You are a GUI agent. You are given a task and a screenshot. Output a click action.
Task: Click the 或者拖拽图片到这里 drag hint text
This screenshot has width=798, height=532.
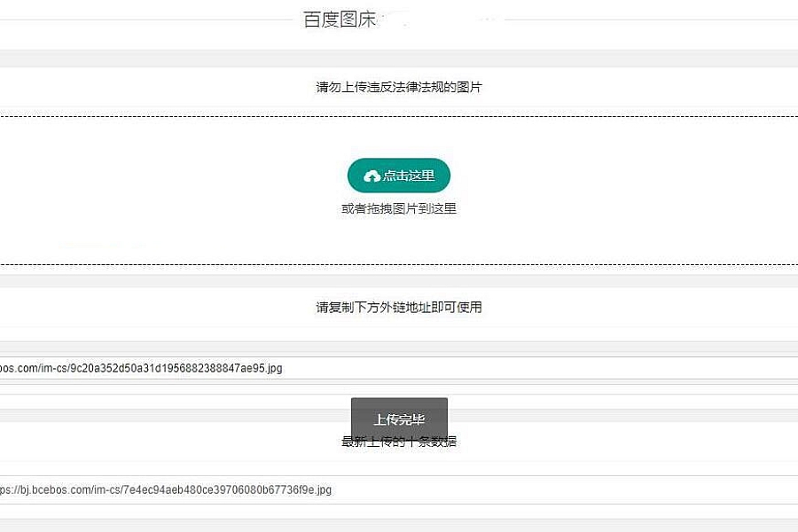click(x=399, y=209)
